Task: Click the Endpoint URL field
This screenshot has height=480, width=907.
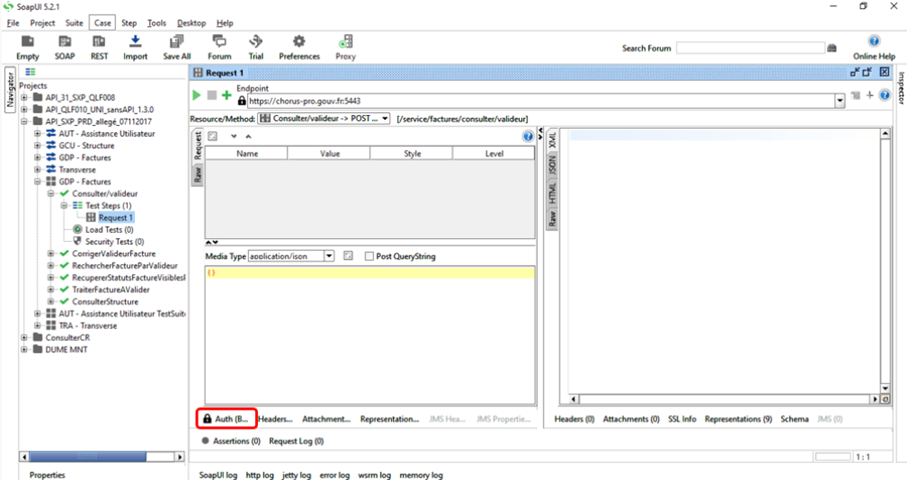Action: [541, 101]
